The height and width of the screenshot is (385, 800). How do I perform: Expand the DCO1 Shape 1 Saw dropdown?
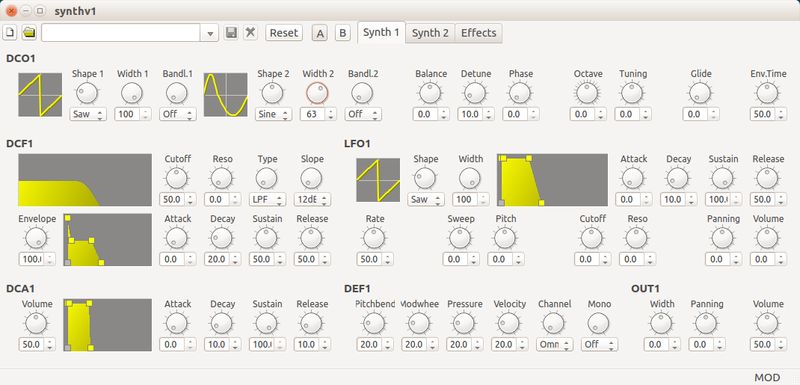(x=88, y=114)
